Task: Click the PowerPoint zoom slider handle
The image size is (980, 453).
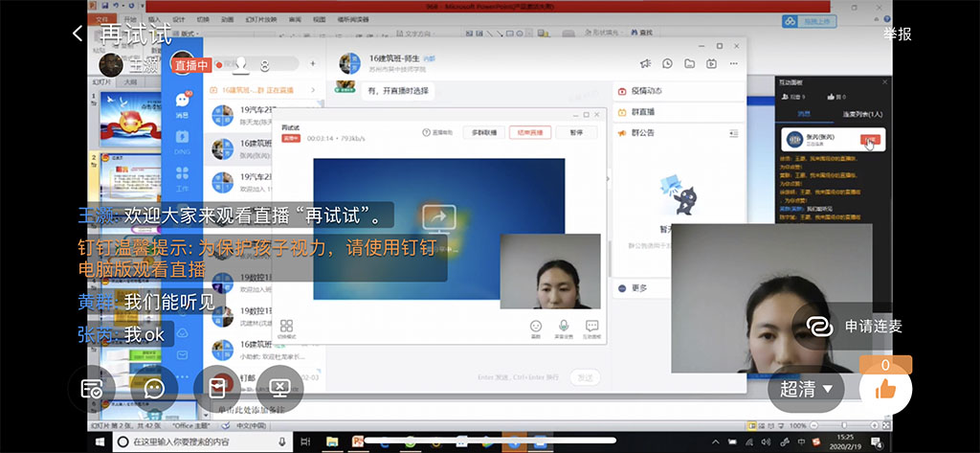Action: tap(845, 425)
